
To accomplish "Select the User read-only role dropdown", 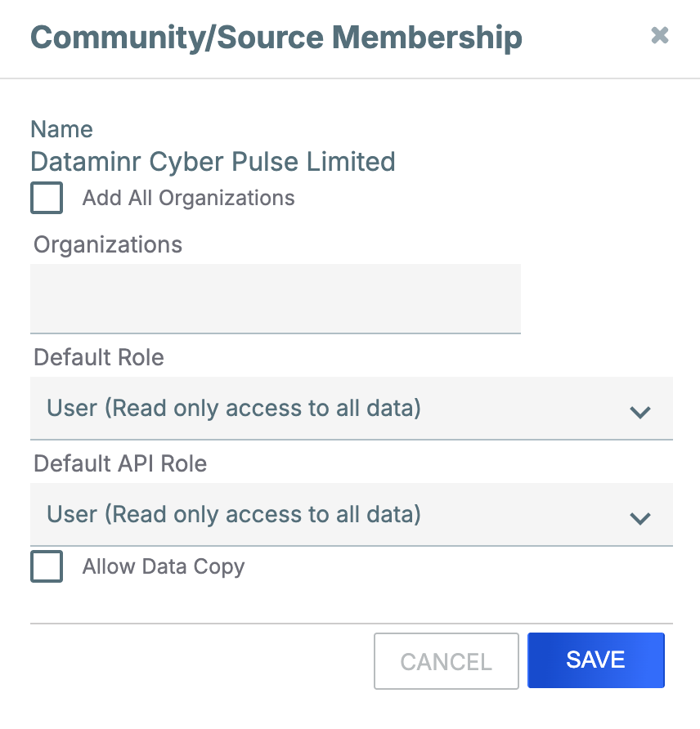I will (352, 409).
